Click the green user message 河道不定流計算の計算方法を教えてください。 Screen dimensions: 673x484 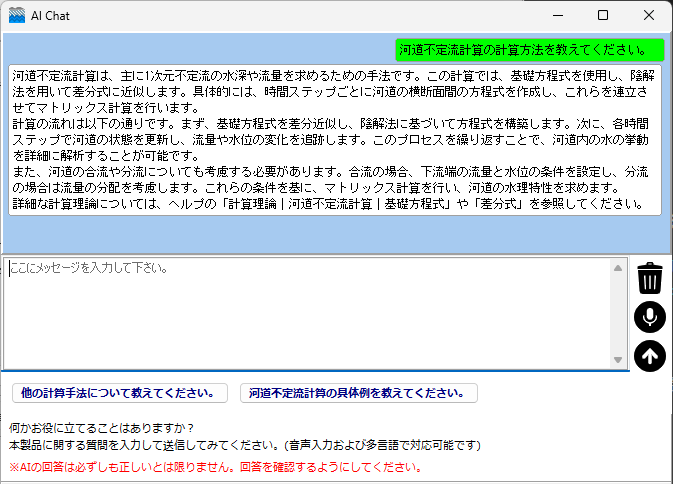point(530,50)
